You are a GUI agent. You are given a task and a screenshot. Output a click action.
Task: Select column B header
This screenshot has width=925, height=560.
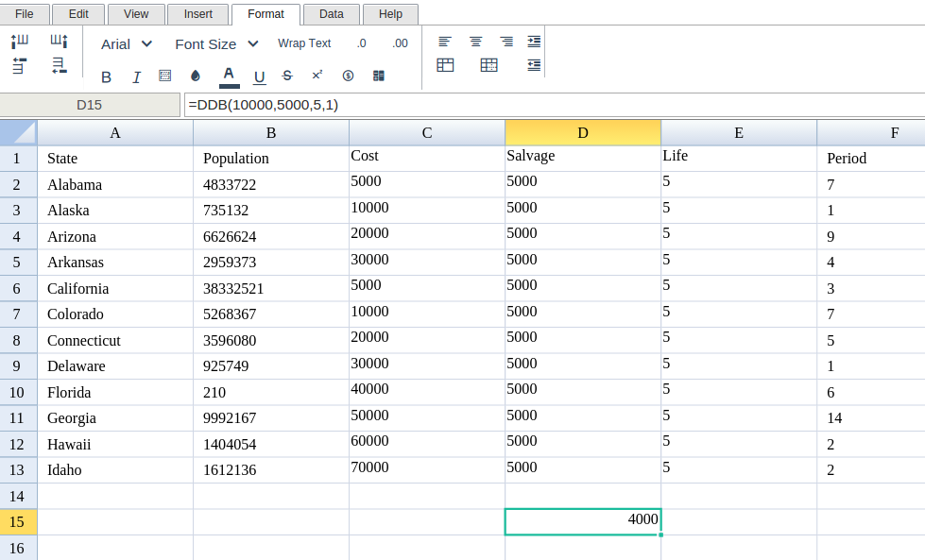click(271, 132)
